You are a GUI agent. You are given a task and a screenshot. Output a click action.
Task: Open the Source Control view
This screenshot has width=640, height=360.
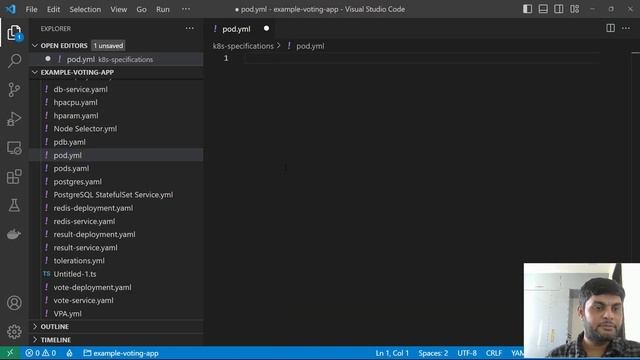[x=14, y=90]
